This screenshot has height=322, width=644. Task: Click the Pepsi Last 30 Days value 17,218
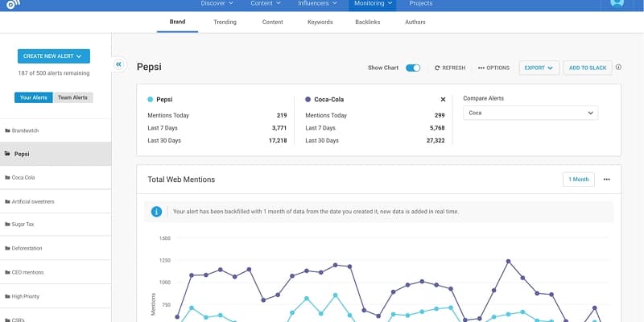click(278, 141)
